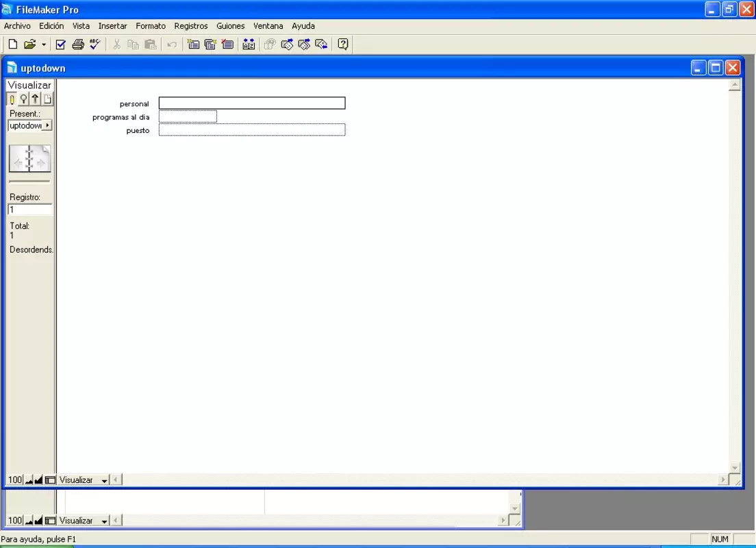The image size is (756, 548).
Task: Click the NUM indicator in status bar
Action: [x=720, y=539]
